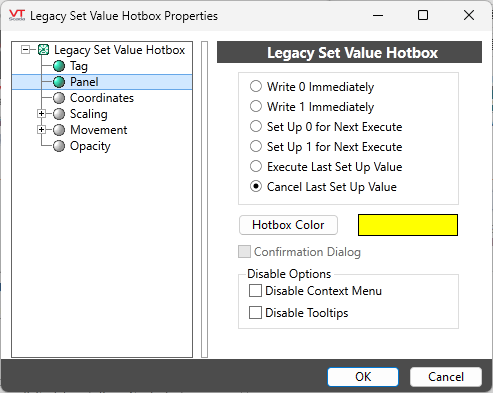
Task: Click the Legacy Set Value Hotbox root icon
Action: click(43, 50)
